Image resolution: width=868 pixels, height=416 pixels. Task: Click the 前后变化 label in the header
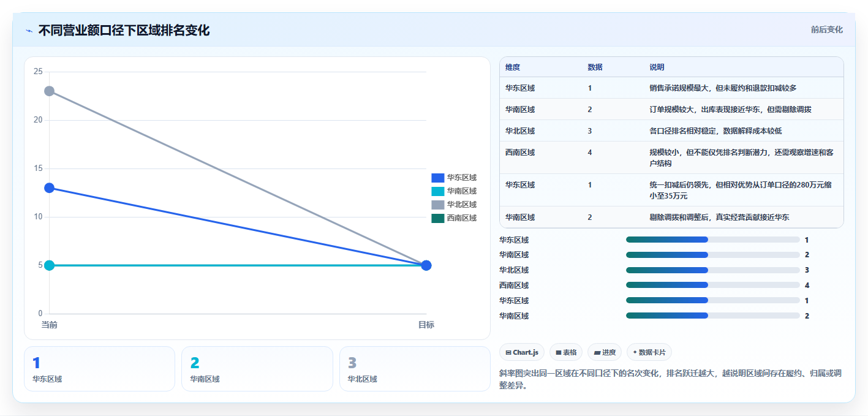pyautogui.click(x=826, y=29)
